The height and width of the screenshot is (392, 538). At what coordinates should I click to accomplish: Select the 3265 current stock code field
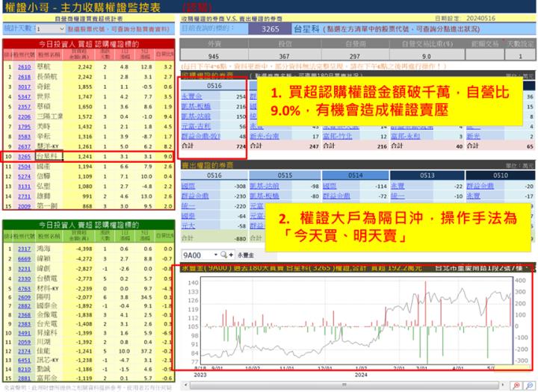click(270, 29)
